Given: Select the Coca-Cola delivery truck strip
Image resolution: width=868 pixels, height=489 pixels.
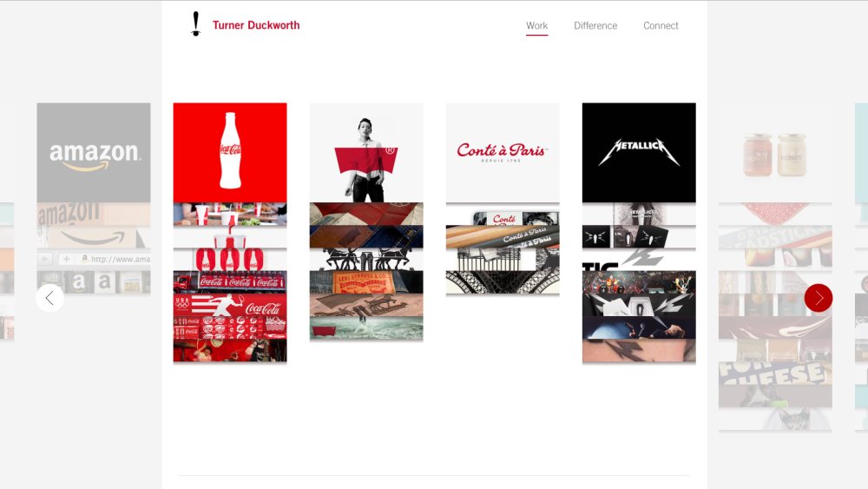Looking at the screenshot, I should (230, 282).
